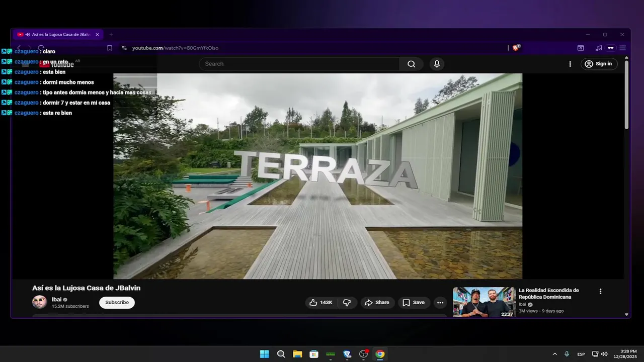The height and width of the screenshot is (362, 644).
Task: Click the scrollbar down arrow
Action: click(626, 314)
